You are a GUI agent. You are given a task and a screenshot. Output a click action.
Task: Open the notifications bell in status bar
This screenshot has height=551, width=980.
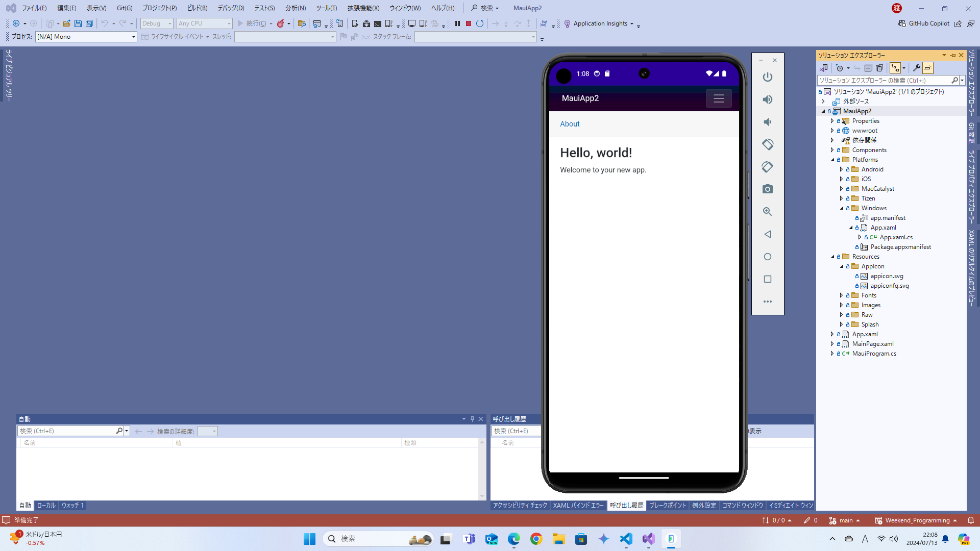point(971,520)
